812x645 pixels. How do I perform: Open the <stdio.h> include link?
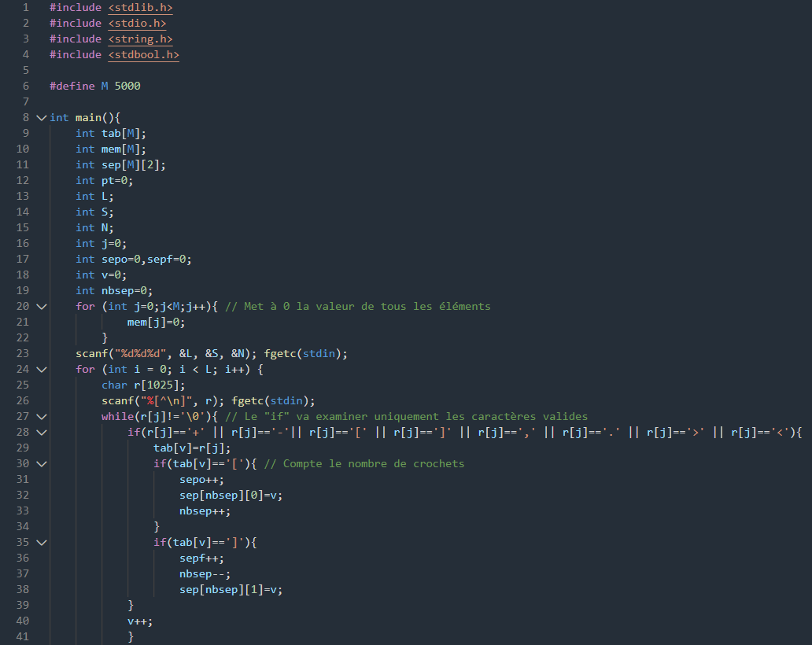(137, 23)
